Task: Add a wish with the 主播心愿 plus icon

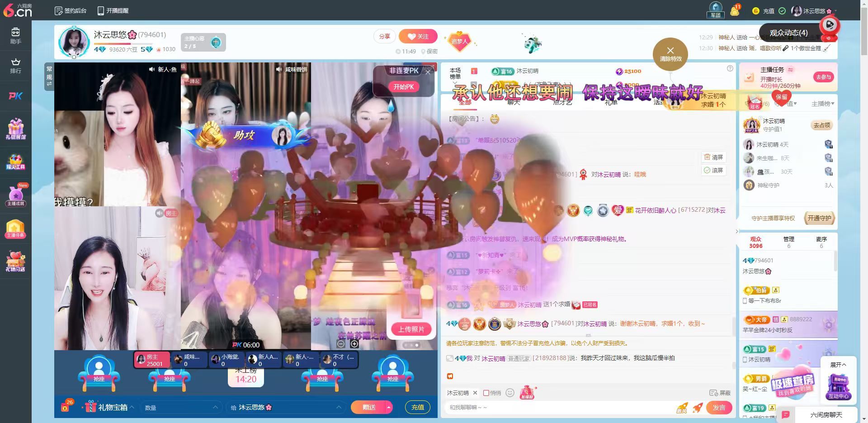Action: [x=216, y=43]
